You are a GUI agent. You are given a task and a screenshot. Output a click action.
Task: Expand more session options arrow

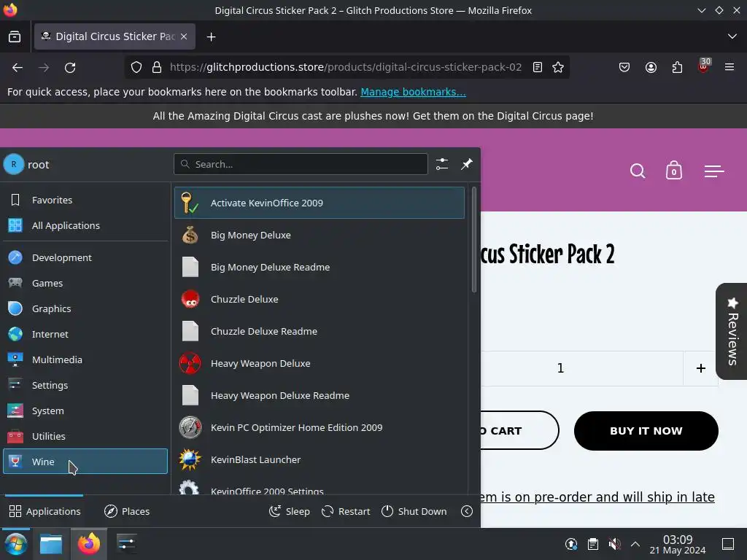[x=467, y=511]
